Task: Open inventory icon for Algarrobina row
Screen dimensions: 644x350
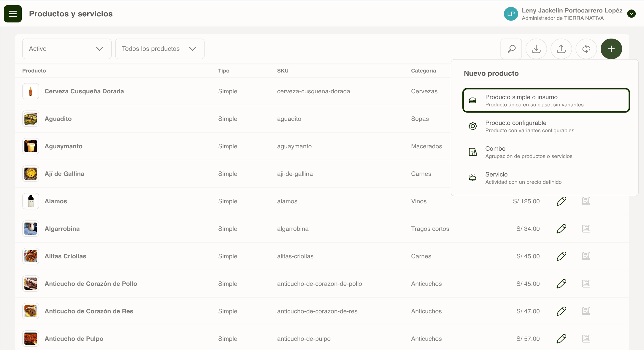Action: [586, 229]
